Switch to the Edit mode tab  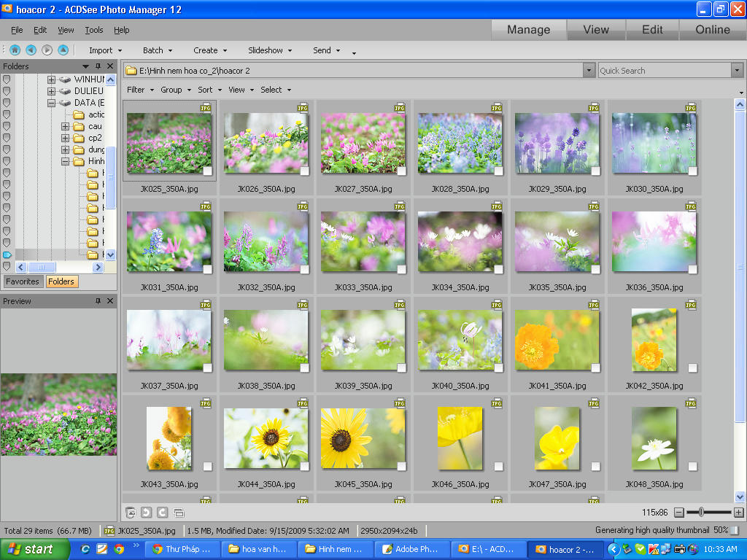pos(652,29)
